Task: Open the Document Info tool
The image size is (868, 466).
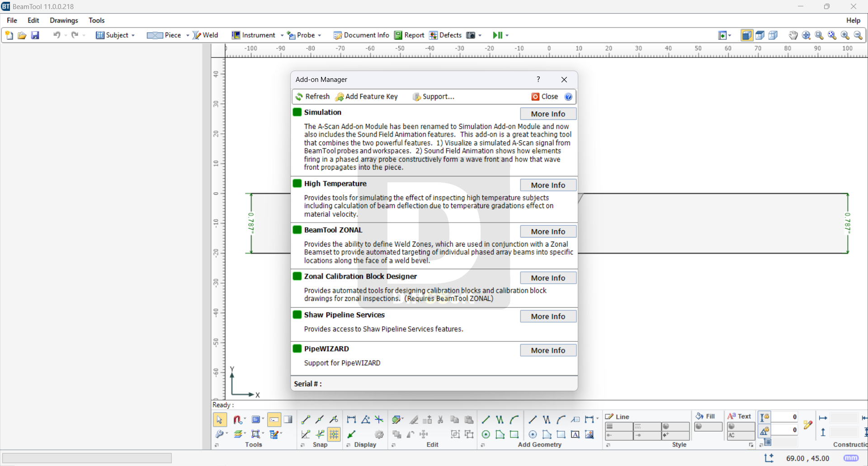Action: [361, 35]
